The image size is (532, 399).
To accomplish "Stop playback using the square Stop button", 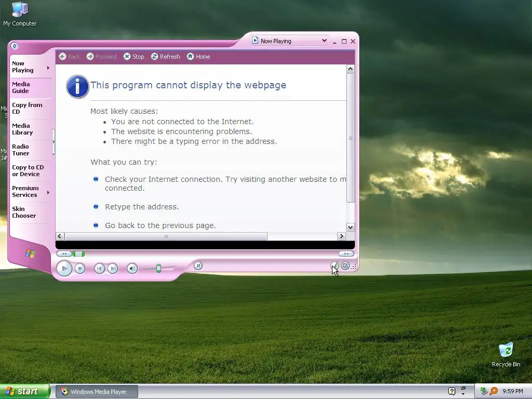I will [79, 269].
